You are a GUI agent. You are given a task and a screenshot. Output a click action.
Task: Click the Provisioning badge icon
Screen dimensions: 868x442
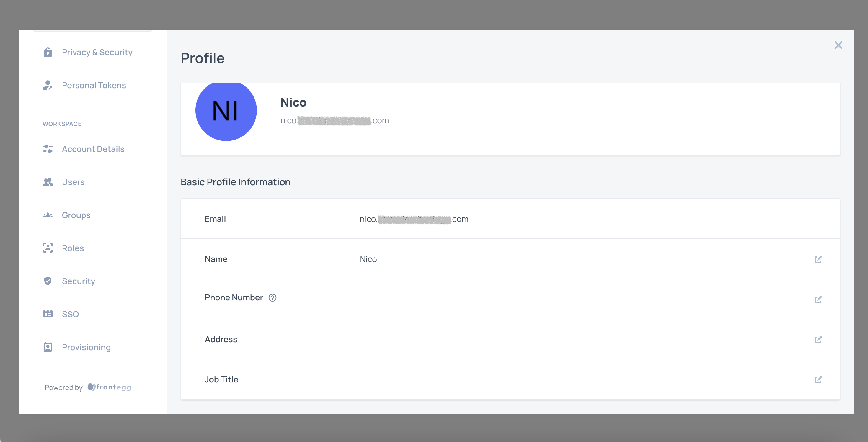pos(48,347)
